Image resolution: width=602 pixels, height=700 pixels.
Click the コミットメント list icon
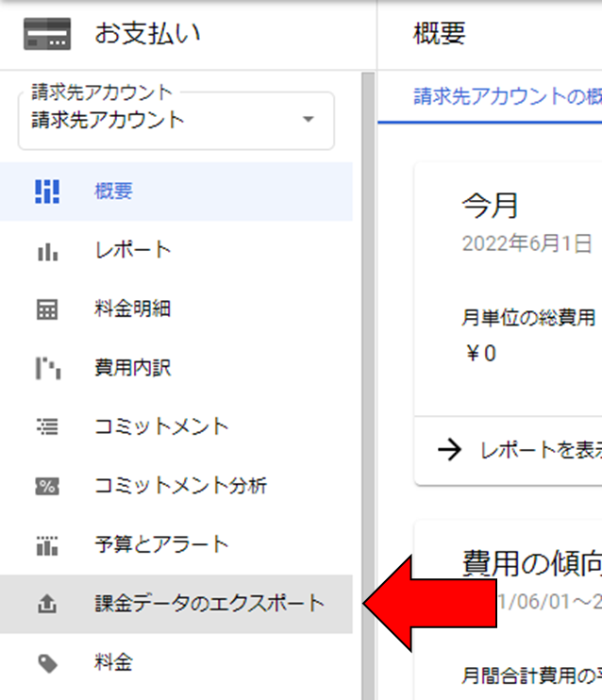click(x=47, y=426)
